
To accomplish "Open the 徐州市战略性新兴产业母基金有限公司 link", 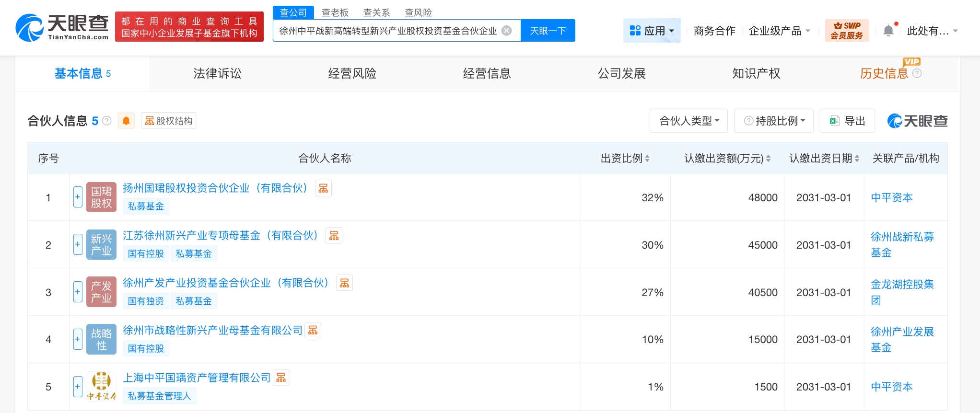I will tap(212, 331).
